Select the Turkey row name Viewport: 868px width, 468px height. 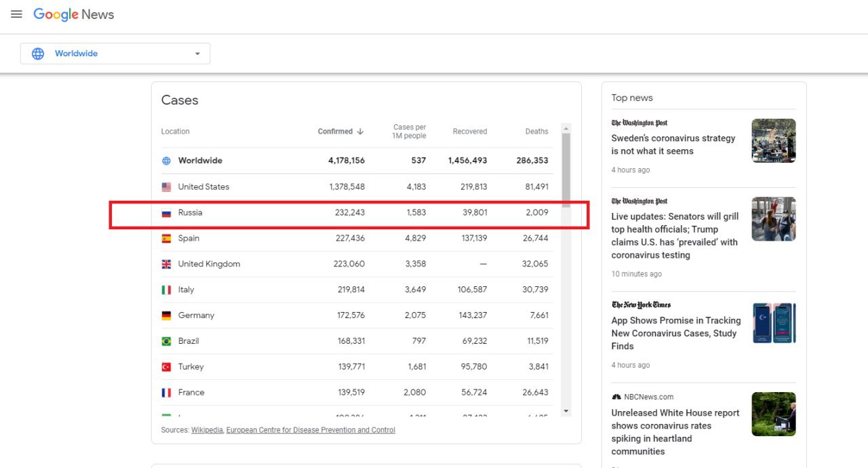(x=191, y=367)
